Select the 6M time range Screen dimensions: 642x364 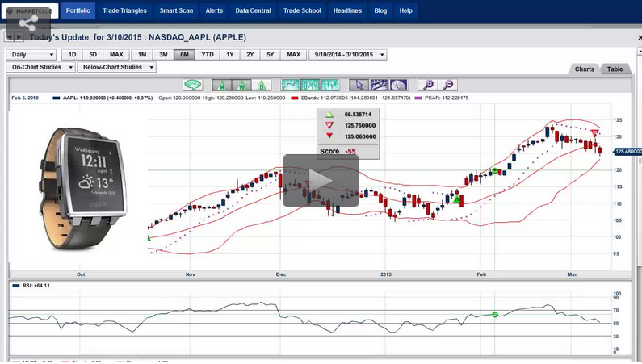pyautogui.click(x=184, y=54)
